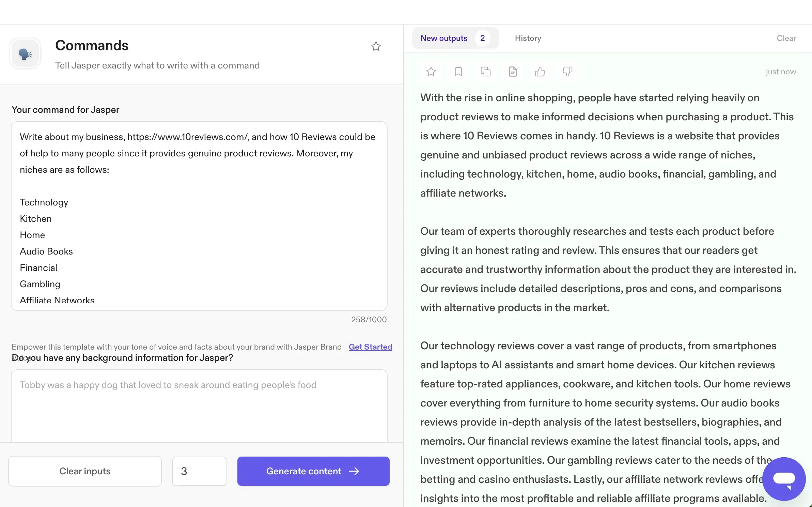The height and width of the screenshot is (507, 812).
Task: Focus the output count field
Action: 199,471
